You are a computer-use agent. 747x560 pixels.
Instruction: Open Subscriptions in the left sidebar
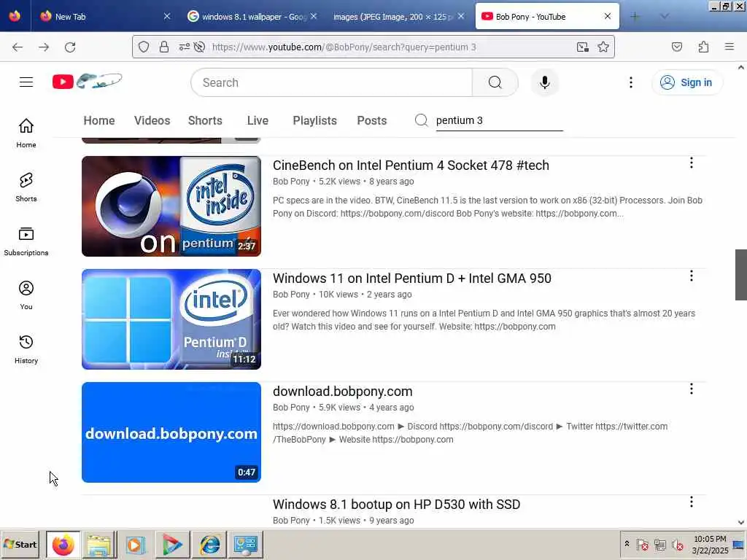(26, 241)
